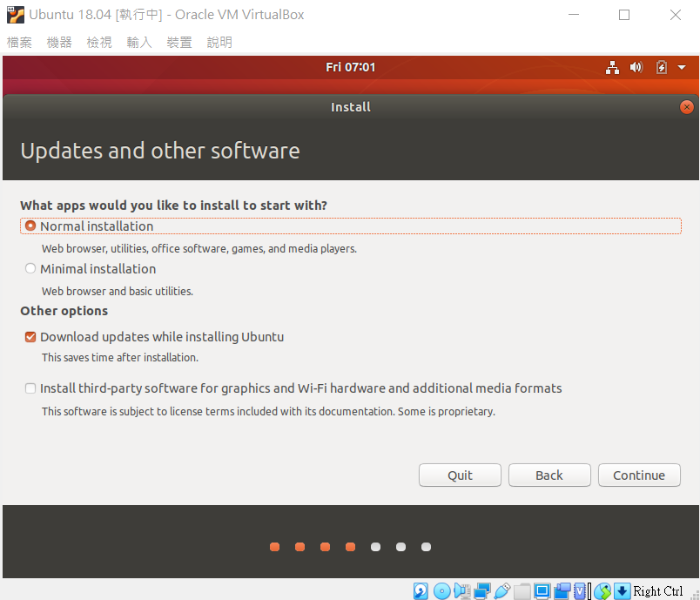Click the Ubuntu volume speaker icon
Image resolution: width=700 pixels, height=600 pixels.
pyautogui.click(x=636, y=67)
